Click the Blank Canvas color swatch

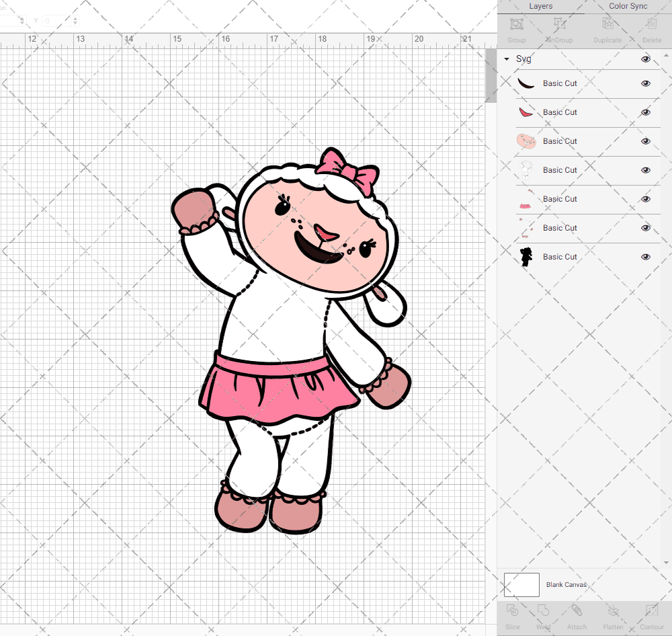coord(521,585)
